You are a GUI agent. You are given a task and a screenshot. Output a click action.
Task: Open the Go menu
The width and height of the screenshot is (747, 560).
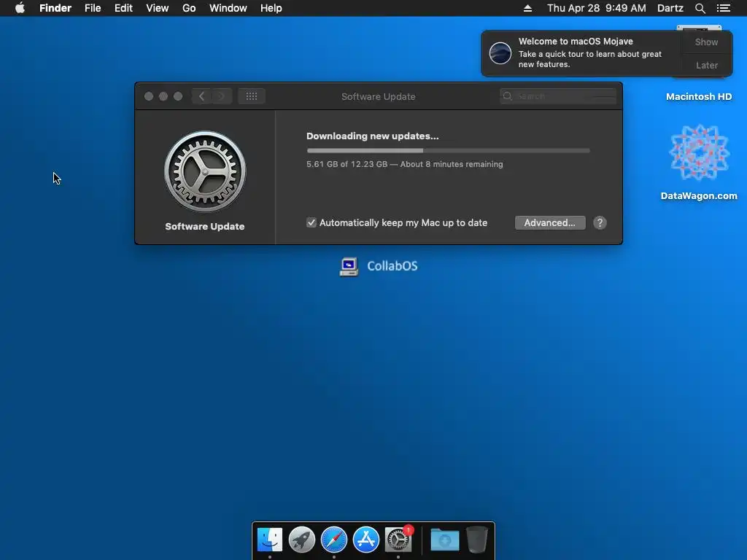pos(189,8)
